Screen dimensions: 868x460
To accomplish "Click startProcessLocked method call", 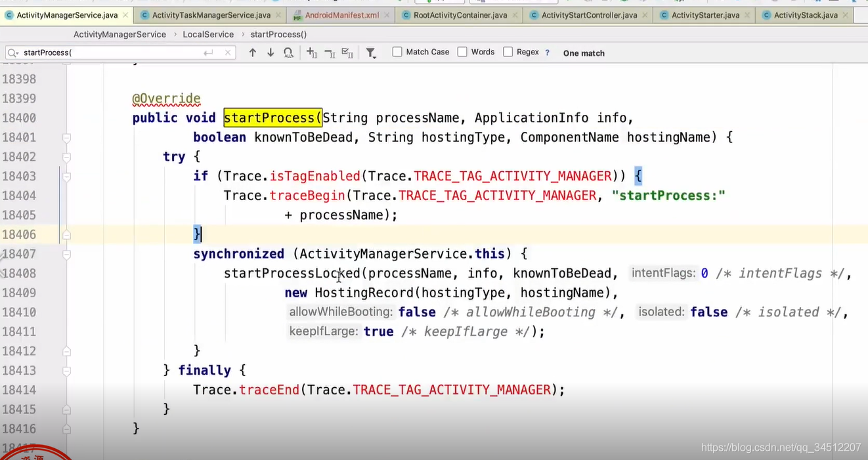I will click(292, 274).
